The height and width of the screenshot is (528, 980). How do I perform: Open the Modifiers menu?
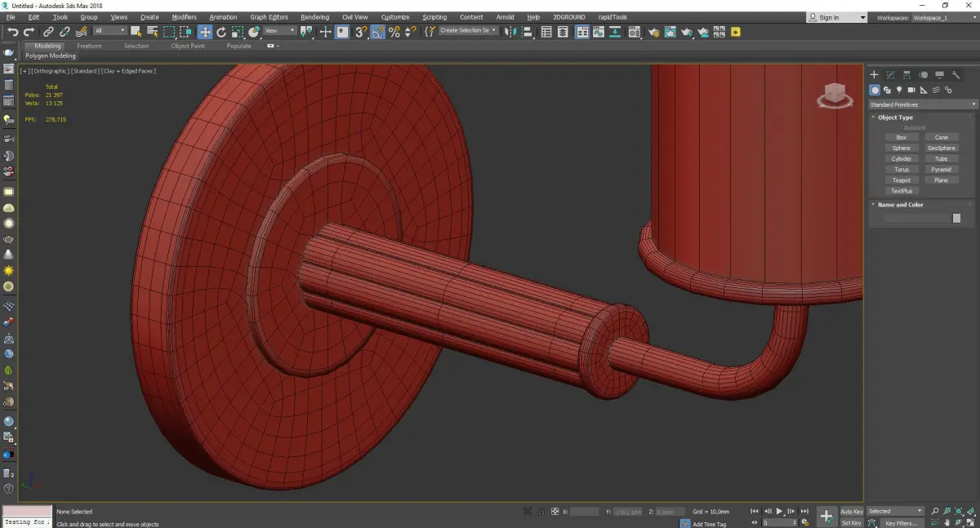(x=184, y=17)
